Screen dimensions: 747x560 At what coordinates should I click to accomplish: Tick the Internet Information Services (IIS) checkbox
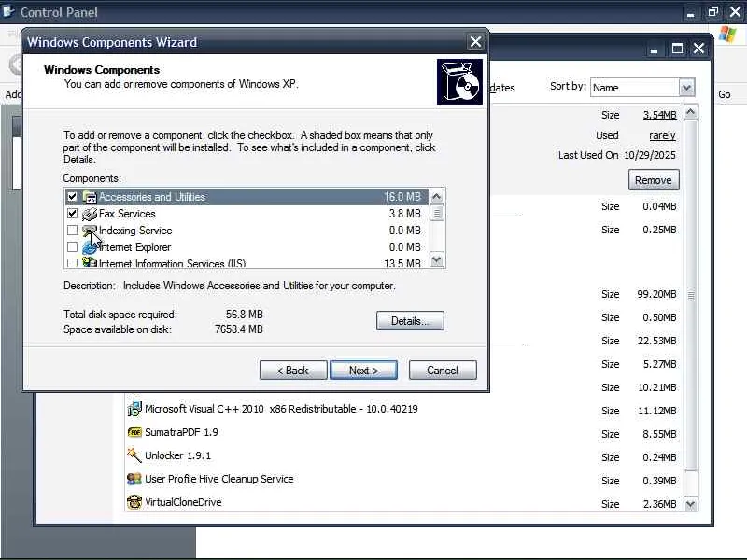(x=72, y=262)
